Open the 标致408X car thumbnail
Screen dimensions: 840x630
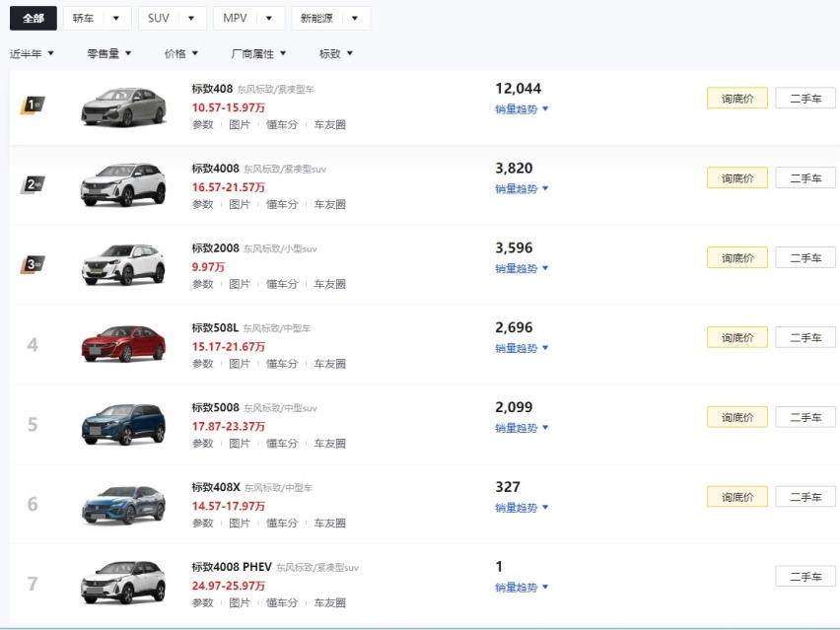point(124,505)
